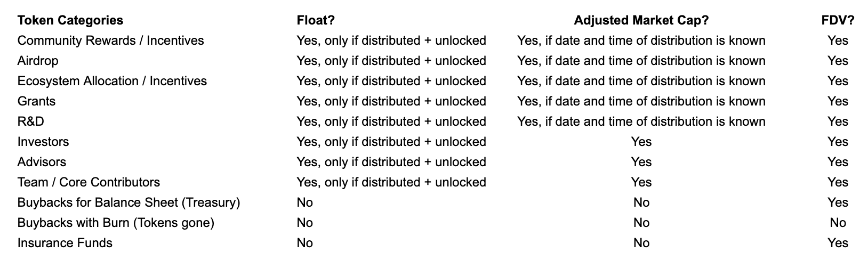
Task: Click the Advisors row label
Action: tap(42, 162)
